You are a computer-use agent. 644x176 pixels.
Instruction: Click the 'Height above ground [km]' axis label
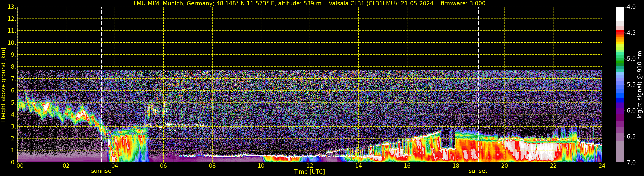pos(3,85)
